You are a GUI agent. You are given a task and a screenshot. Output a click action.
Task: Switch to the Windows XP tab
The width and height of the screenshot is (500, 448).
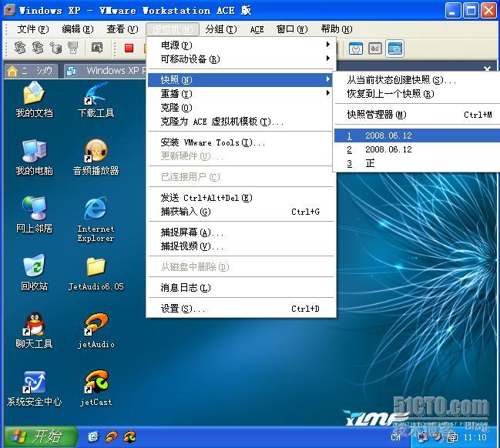pyautogui.click(x=106, y=70)
